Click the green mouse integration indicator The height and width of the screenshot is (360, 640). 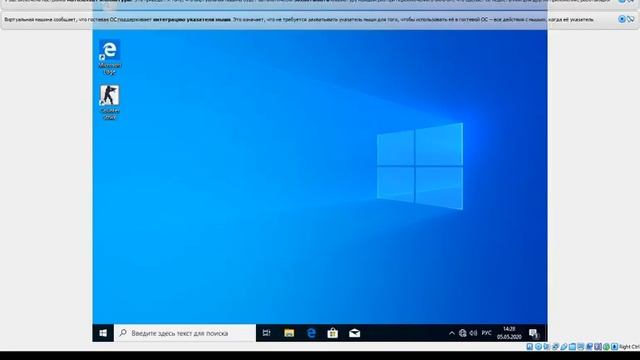coord(606,347)
